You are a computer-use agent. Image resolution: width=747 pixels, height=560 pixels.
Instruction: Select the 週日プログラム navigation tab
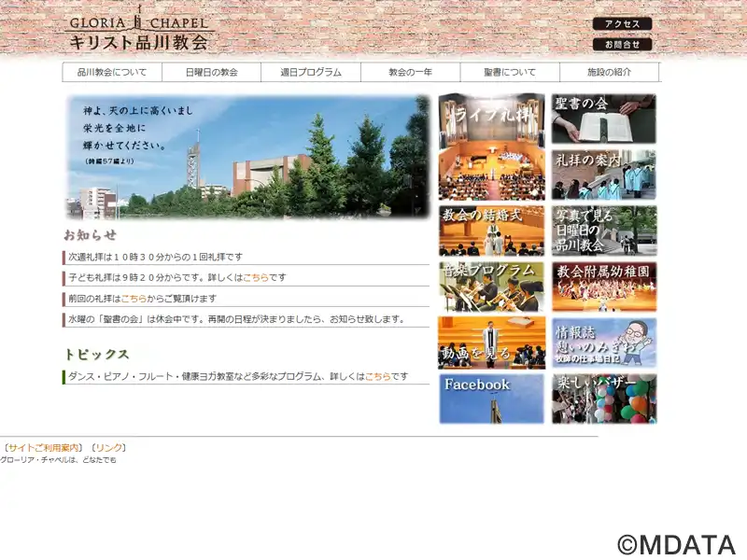tap(311, 70)
